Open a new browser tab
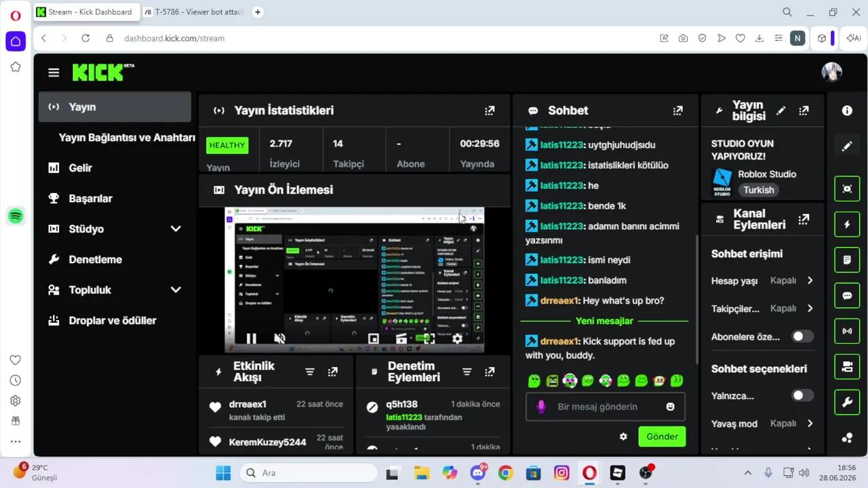Viewport: 868px width, 488px height. (258, 12)
